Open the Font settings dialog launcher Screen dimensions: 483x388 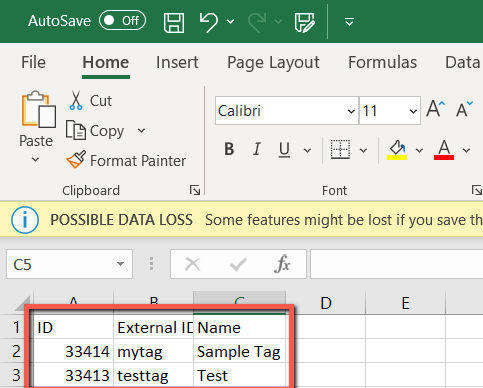(477, 190)
